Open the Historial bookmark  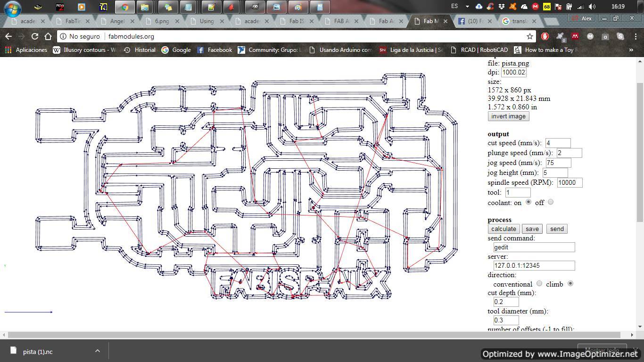click(140, 49)
